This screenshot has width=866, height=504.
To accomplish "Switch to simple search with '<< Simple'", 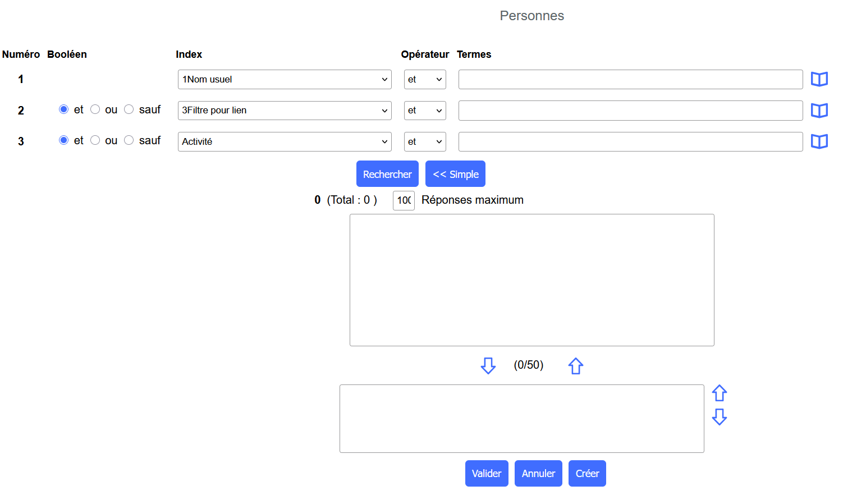I will tap(455, 174).
